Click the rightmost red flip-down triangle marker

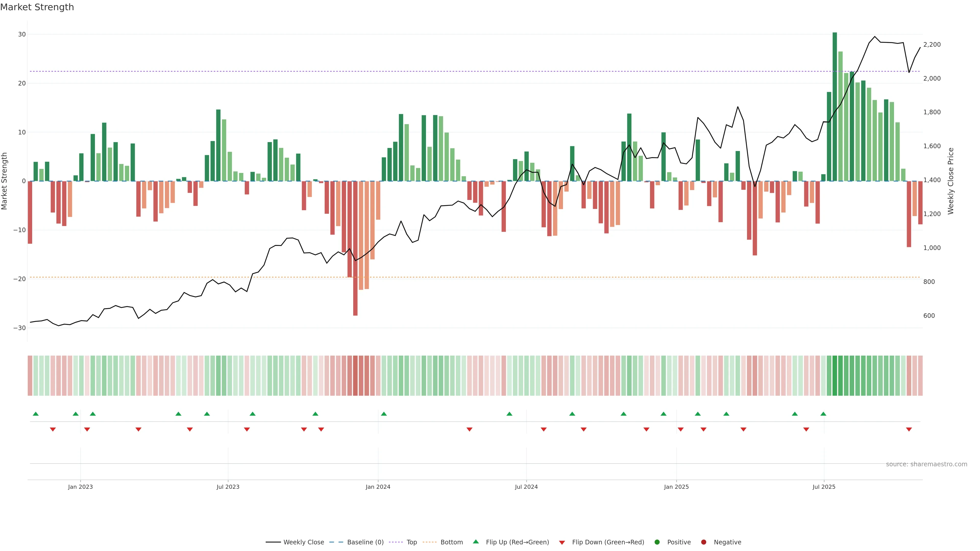[909, 429]
